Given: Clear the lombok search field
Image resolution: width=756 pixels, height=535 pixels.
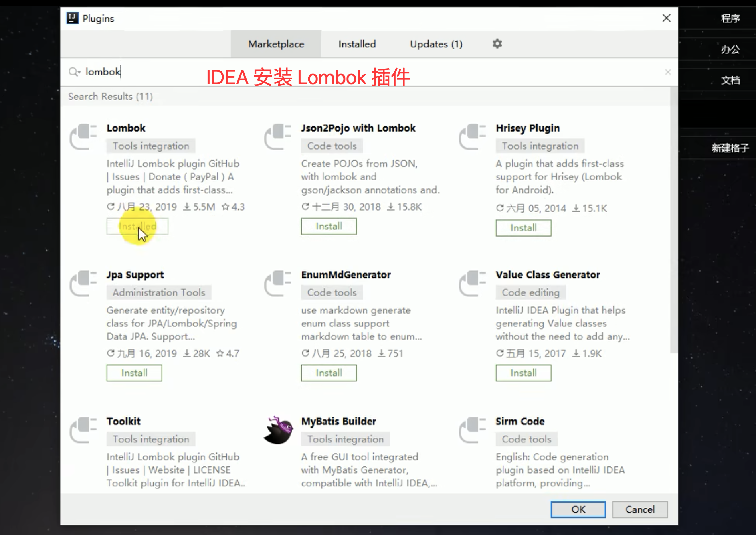Looking at the screenshot, I should (x=667, y=72).
